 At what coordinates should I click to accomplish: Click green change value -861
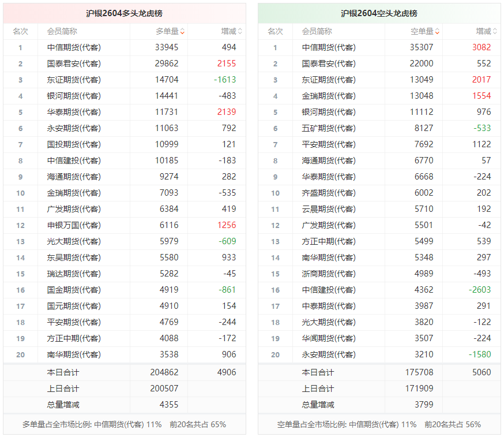pyautogui.click(x=227, y=290)
